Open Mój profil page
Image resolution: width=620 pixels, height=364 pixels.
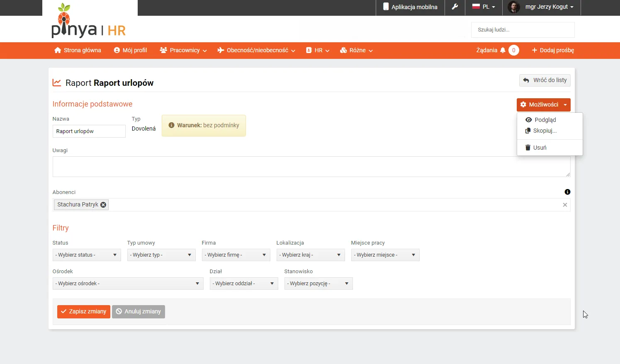[x=131, y=50]
